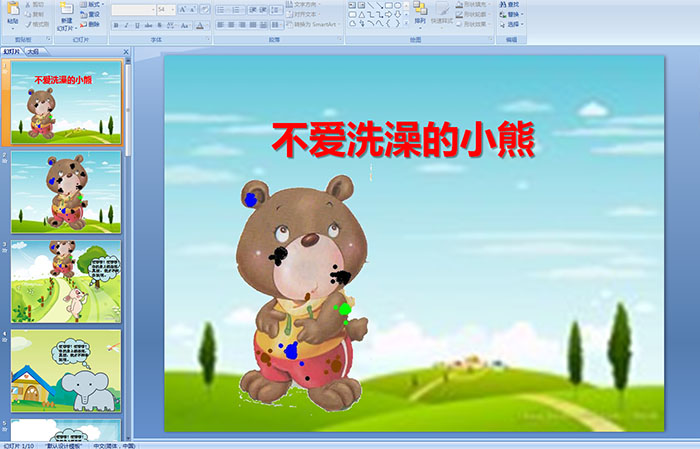The width and height of the screenshot is (700, 449).
Task: Open the Line Spacing dropdown
Action: (276, 10)
